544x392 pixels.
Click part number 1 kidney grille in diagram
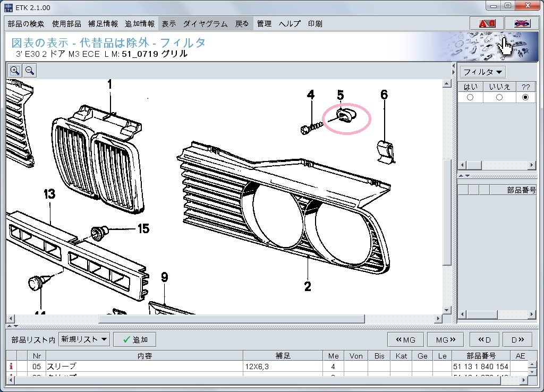(109, 84)
